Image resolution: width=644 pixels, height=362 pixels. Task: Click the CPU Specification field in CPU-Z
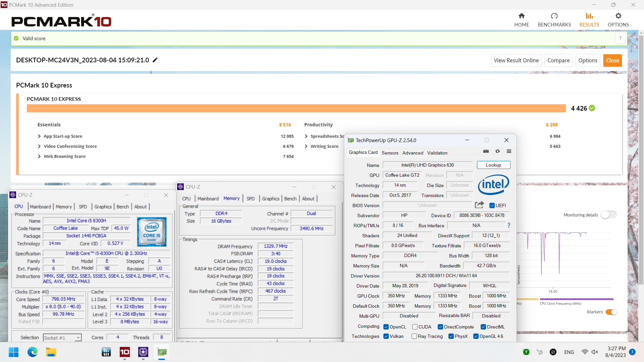coord(106,253)
